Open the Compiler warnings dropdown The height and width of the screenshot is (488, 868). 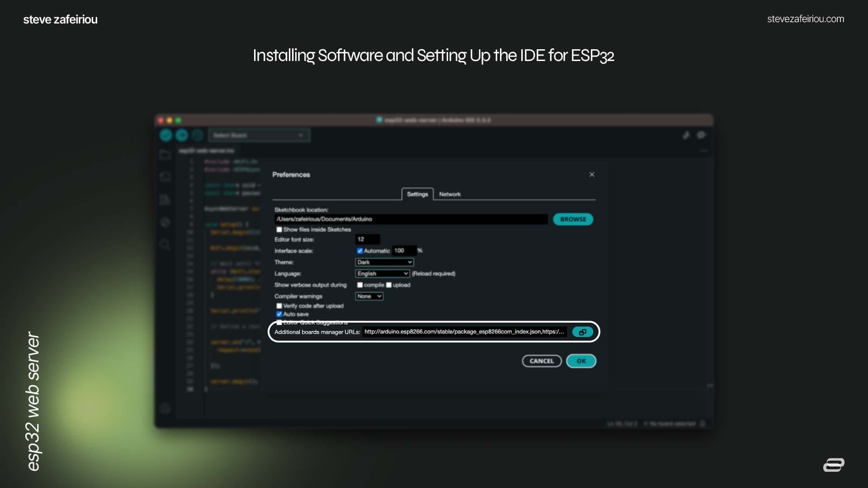pyautogui.click(x=369, y=296)
